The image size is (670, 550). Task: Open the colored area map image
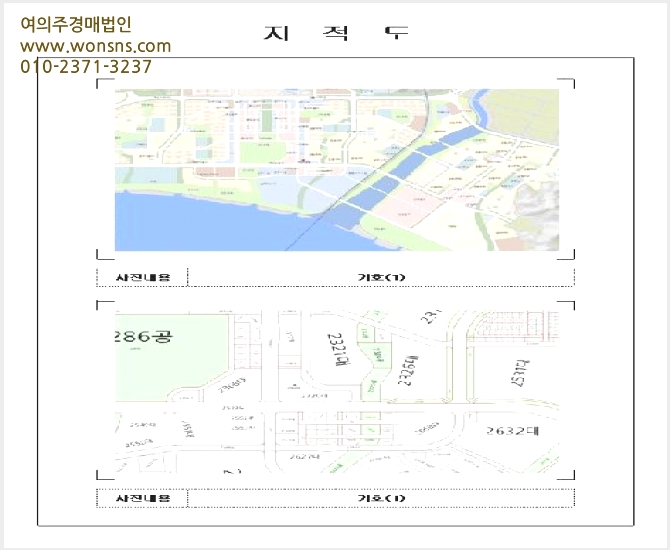point(337,170)
